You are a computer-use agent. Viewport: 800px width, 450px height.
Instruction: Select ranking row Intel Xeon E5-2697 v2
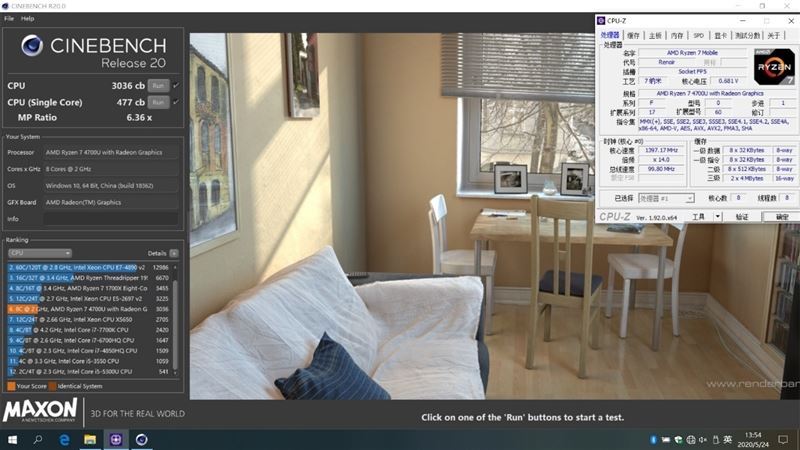tap(88, 298)
